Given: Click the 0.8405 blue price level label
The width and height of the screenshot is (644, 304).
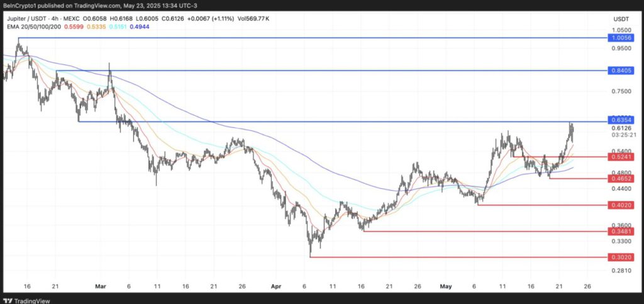Looking at the screenshot, I should [x=621, y=70].
